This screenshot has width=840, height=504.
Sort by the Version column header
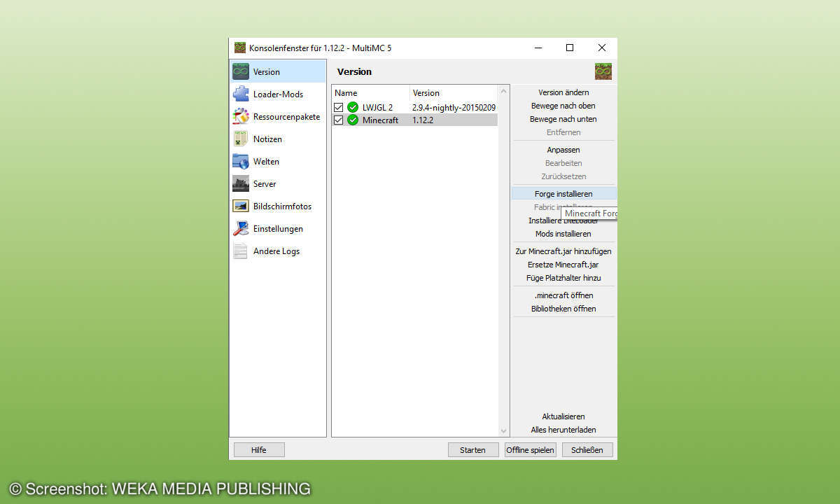coord(454,92)
